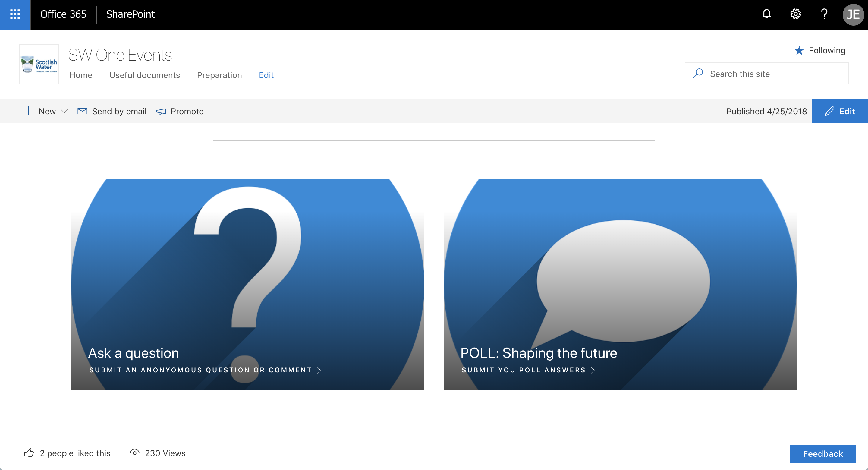Viewport: 868px width, 470px height.
Task: Like the page with the thumbs-up icon
Action: click(x=29, y=453)
